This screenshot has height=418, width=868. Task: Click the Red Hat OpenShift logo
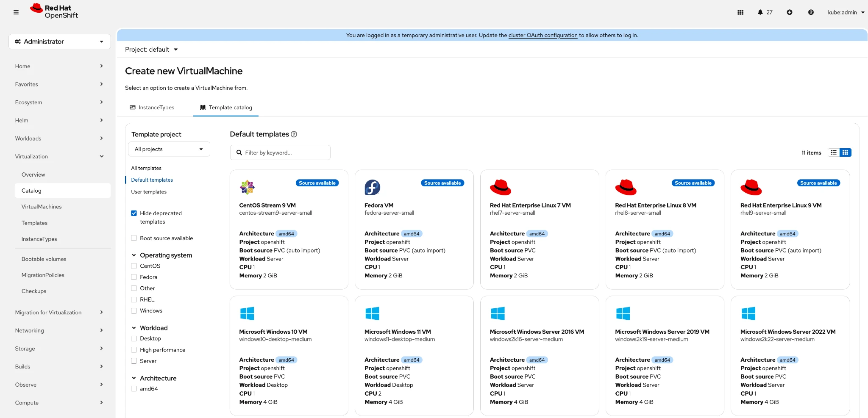click(x=54, y=11)
